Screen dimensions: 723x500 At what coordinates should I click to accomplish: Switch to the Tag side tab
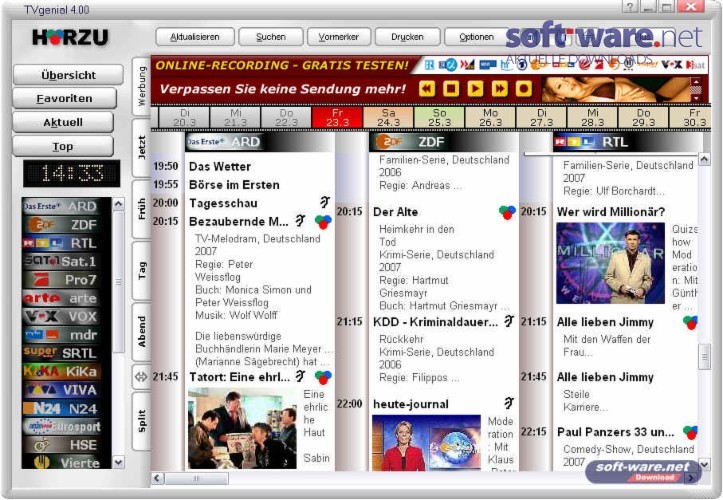point(142,270)
